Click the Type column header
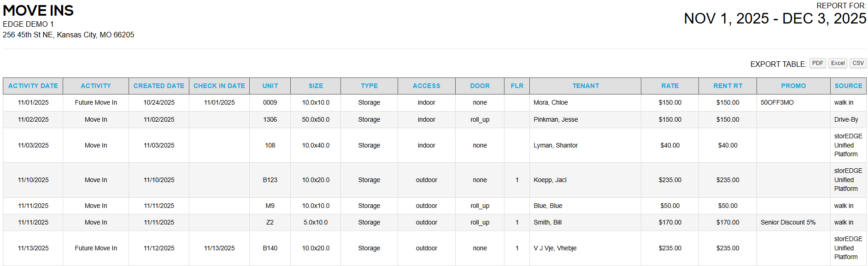This screenshot has height=266, width=868. (369, 86)
